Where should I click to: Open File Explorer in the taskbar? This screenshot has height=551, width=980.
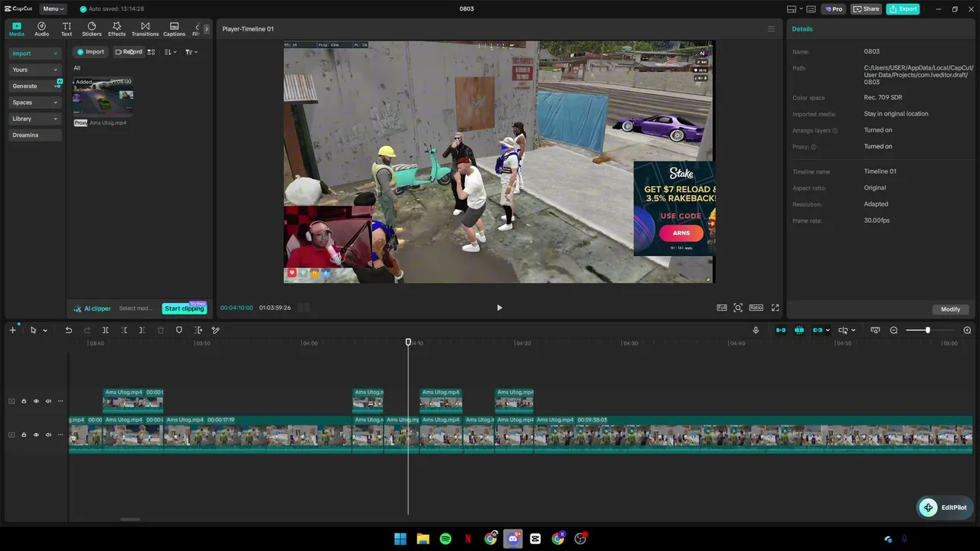point(423,539)
